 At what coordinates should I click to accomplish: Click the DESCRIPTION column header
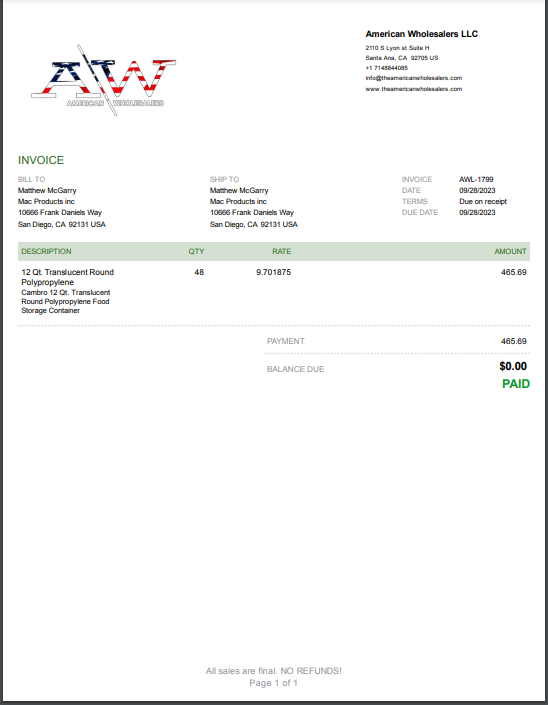(x=46, y=251)
